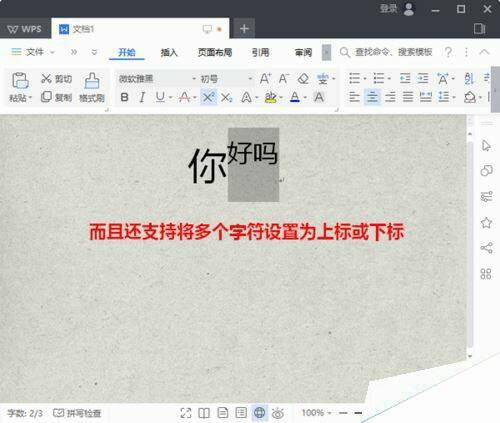Apply text effects outline A icon
The width and height of the screenshot is (500, 423).
click(x=246, y=97)
